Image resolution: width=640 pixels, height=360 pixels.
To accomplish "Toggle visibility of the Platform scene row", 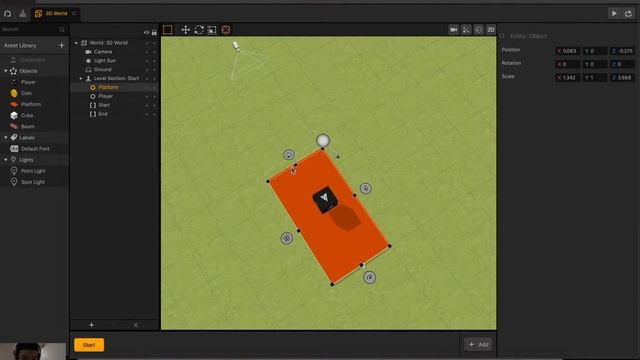I will tap(147, 87).
